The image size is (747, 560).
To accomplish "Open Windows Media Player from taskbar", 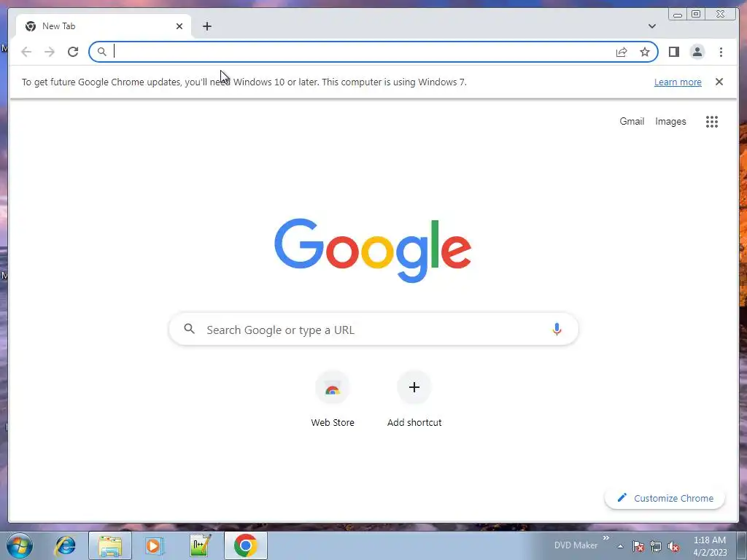I will pyautogui.click(x=155, y=545).
